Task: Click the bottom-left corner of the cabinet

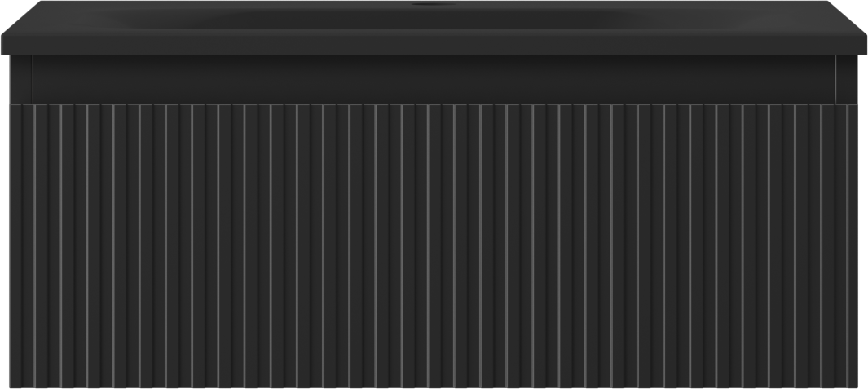Action: click(x=11, y=387)
